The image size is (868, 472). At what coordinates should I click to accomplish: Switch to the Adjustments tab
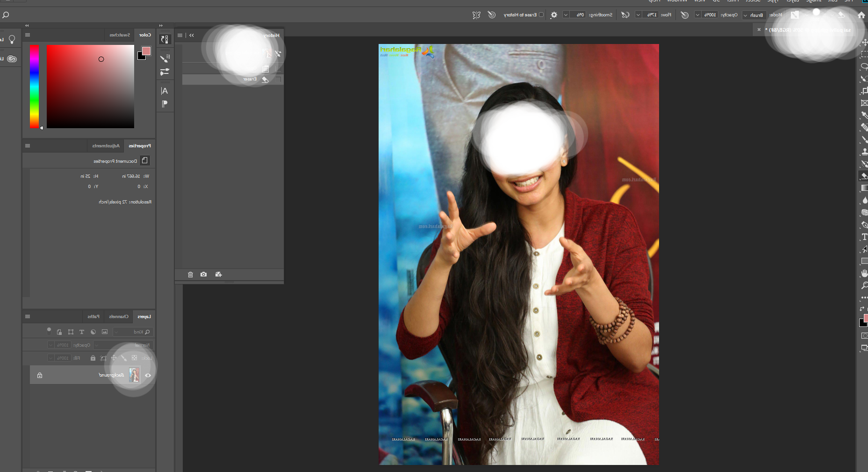106,146
